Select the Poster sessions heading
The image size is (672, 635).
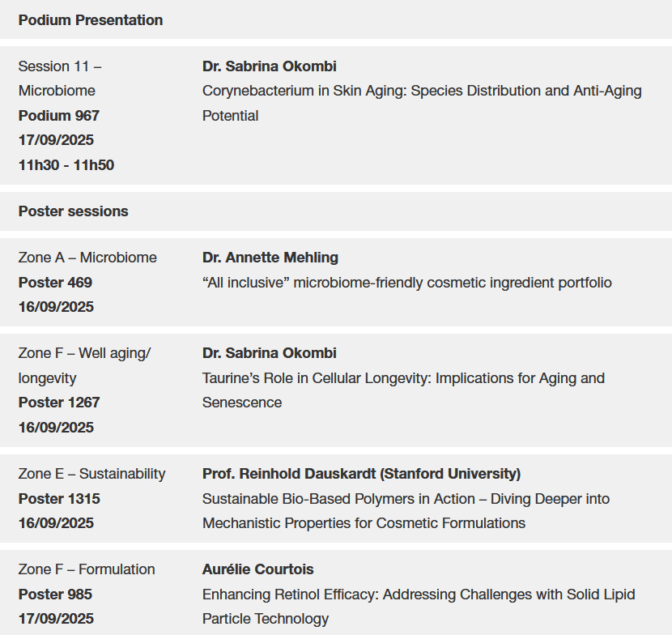tap(74, 211)
